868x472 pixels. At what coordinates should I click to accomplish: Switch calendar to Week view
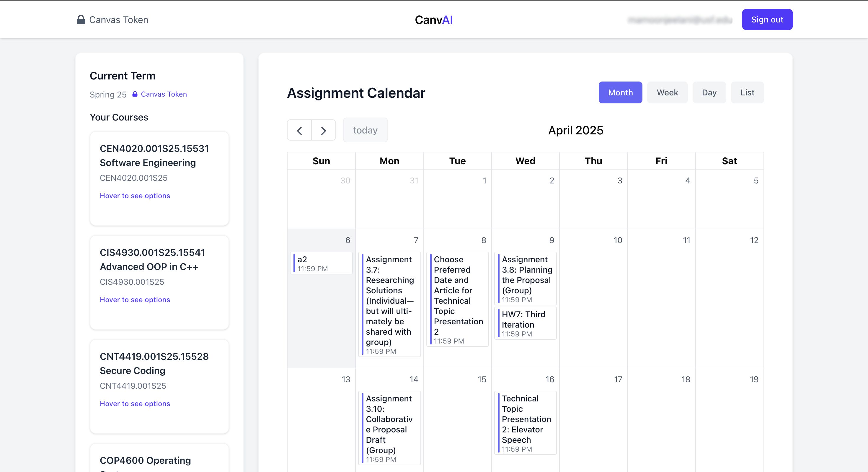click(x=667, y=92)
